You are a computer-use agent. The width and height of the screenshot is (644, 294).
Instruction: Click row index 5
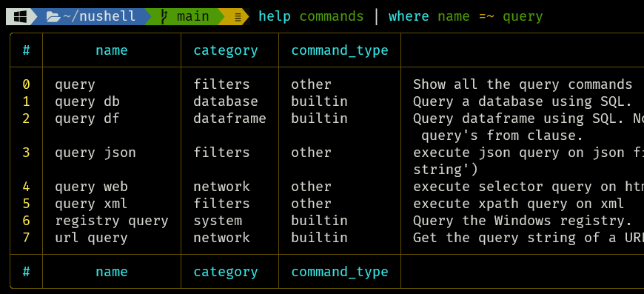27,204
